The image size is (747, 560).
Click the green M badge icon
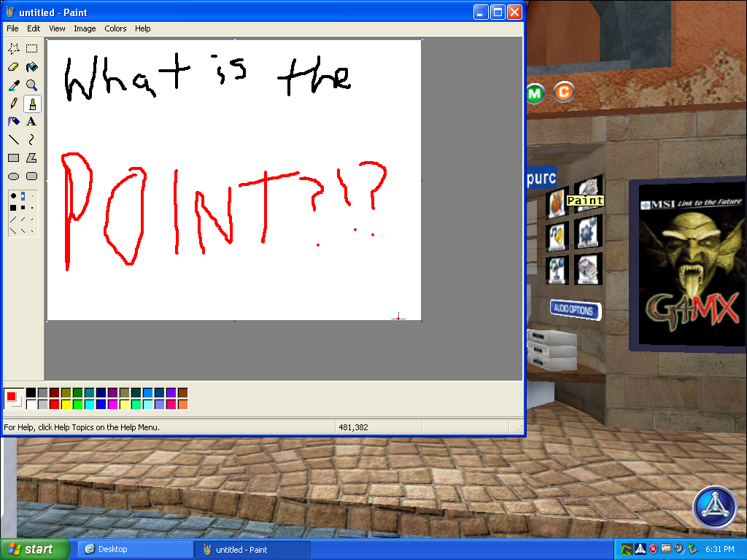click(535, 93)
